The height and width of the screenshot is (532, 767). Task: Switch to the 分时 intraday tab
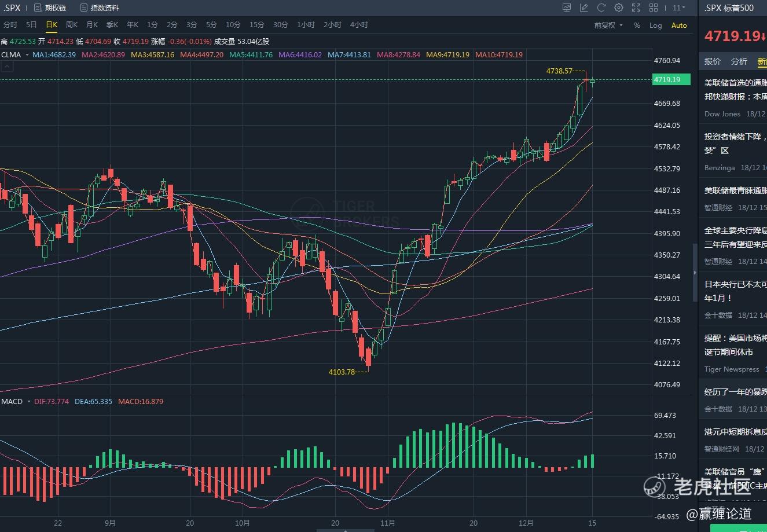point(10,25)
